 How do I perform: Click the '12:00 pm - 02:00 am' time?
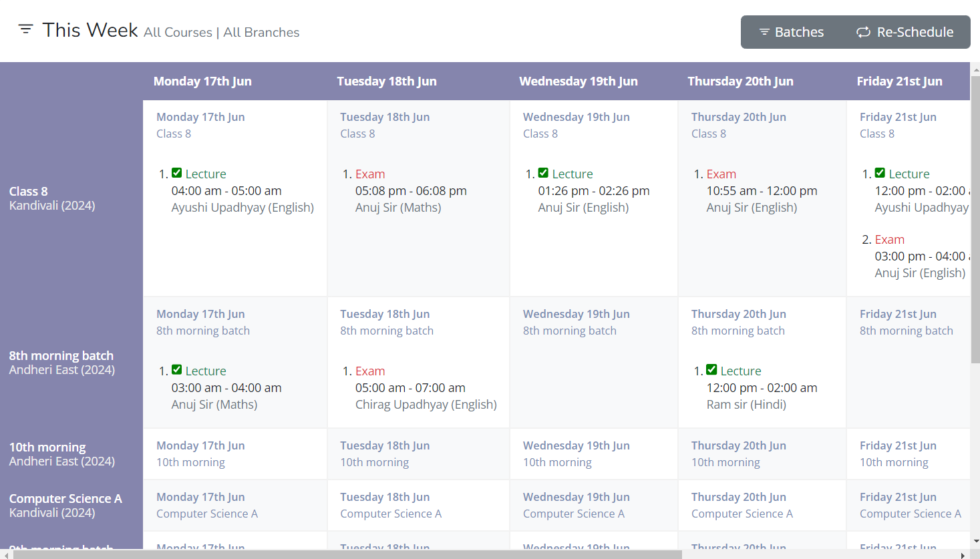pyautogui.click(x=762, y=388)
